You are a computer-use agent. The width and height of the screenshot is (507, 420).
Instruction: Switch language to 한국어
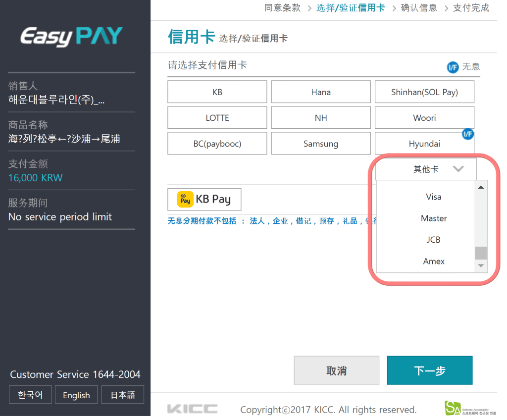click(30, 395)
